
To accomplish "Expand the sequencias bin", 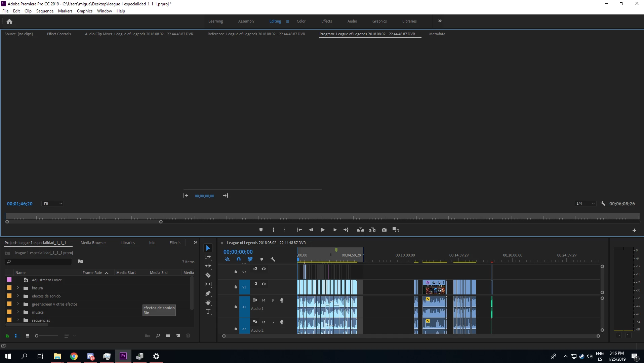I will pos(18,320).
